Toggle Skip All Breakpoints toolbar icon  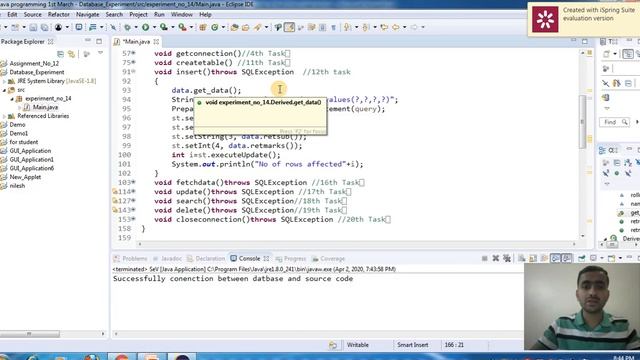[113, 27]
